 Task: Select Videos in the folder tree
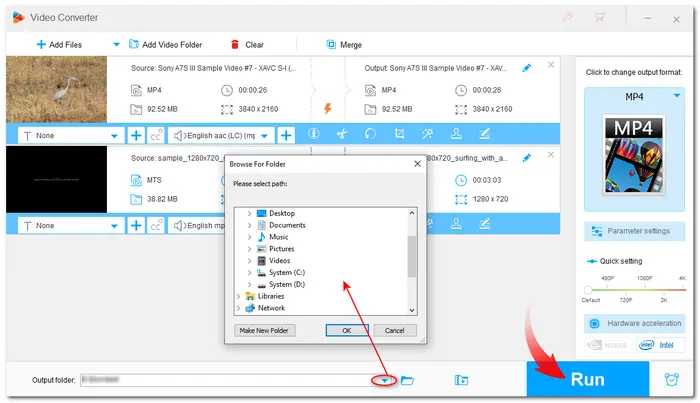point(279,261)
